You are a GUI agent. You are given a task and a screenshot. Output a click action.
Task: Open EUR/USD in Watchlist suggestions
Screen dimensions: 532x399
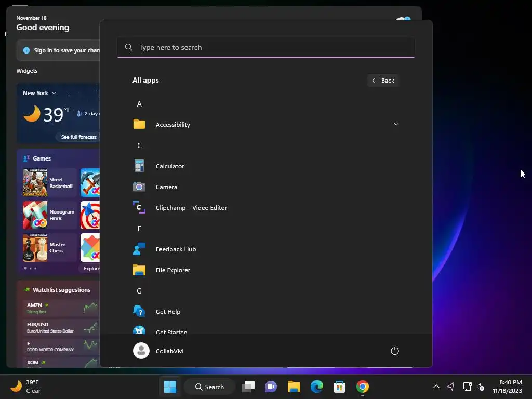pyautogui.click(x=60, y=327)
